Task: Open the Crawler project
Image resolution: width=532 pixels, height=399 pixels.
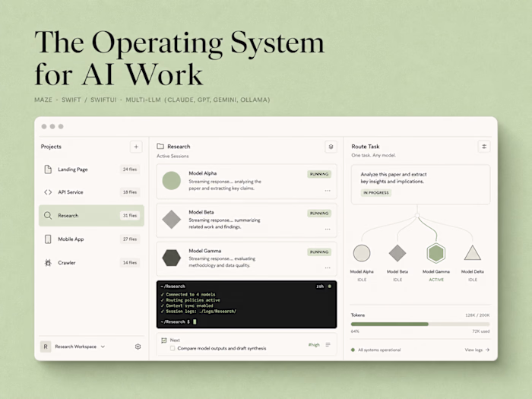Action: click(x=91, y=263)
